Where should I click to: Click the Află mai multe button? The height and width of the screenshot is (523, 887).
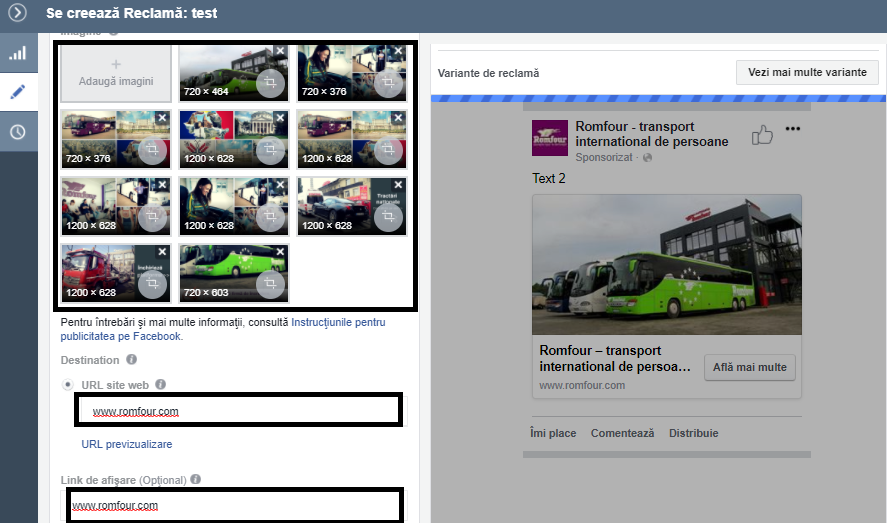[x=750, y=367]
